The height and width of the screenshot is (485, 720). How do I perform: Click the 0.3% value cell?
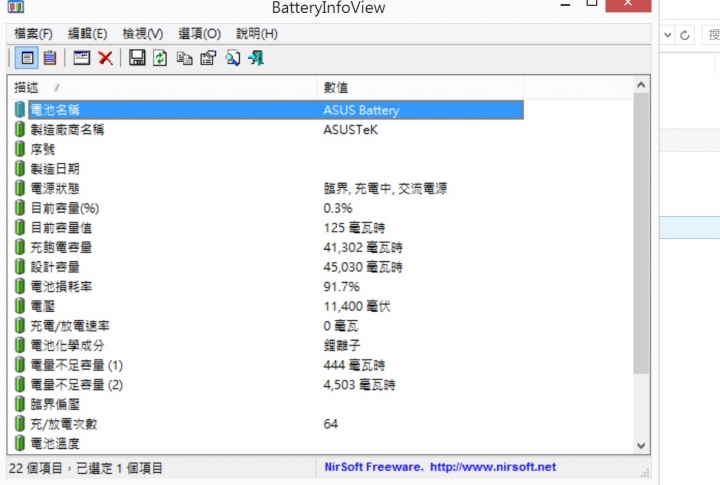tap(338, 208)
